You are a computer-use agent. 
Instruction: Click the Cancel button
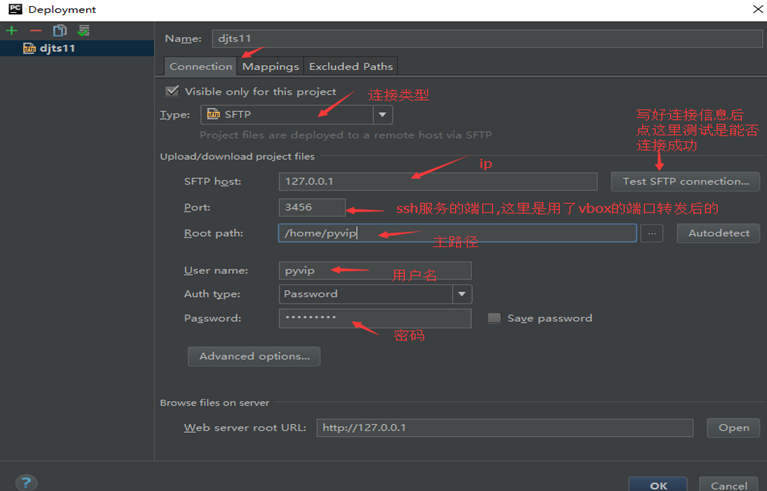pos(729,485)
